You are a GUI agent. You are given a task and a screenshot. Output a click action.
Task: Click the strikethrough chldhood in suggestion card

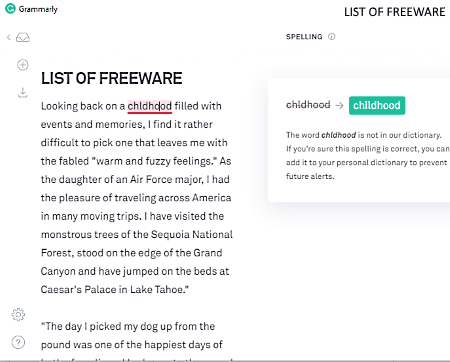click(x=308, y=105)
